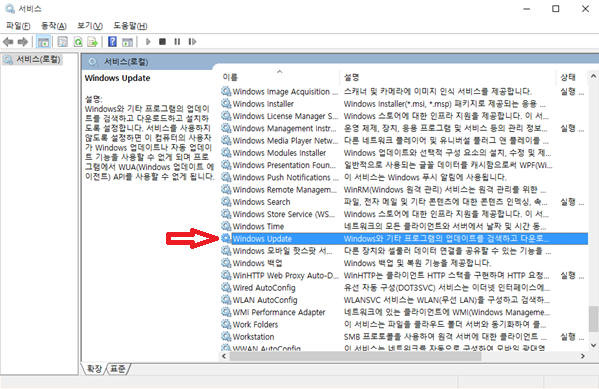The height and width of the screenshot is (389, 599).
Task: Select the Windows 백업 service
Action: [257, 263]
